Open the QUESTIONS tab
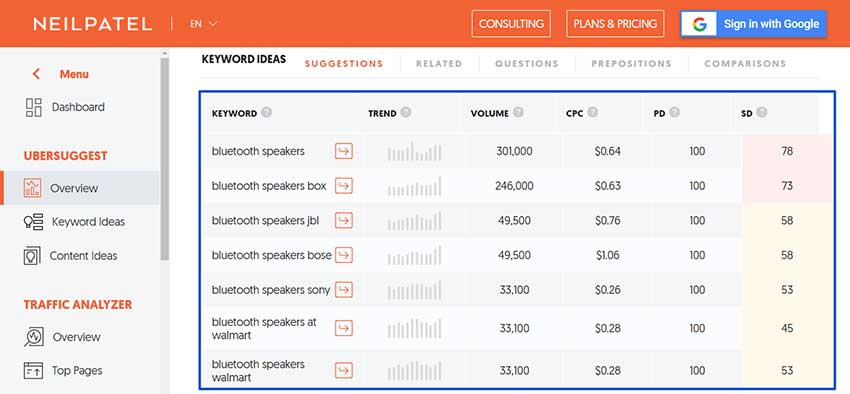This screenshot has height=394, width=850. click(x=526, y=63)
